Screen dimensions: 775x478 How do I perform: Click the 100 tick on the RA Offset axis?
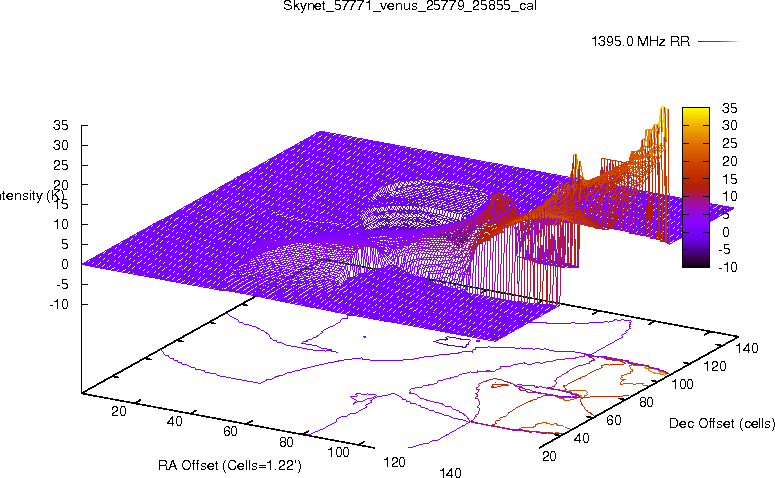[x=339, y=452]
